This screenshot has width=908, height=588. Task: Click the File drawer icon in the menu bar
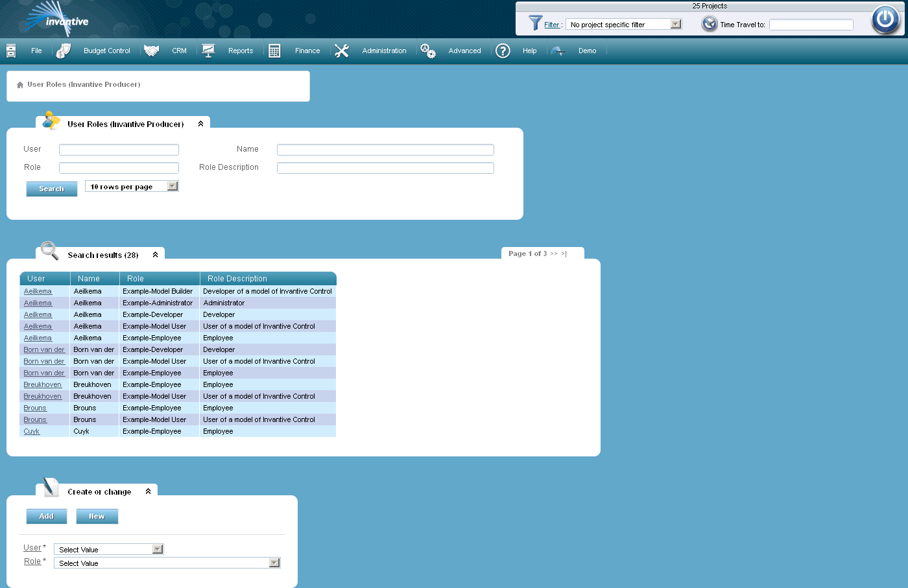(10, 50)
